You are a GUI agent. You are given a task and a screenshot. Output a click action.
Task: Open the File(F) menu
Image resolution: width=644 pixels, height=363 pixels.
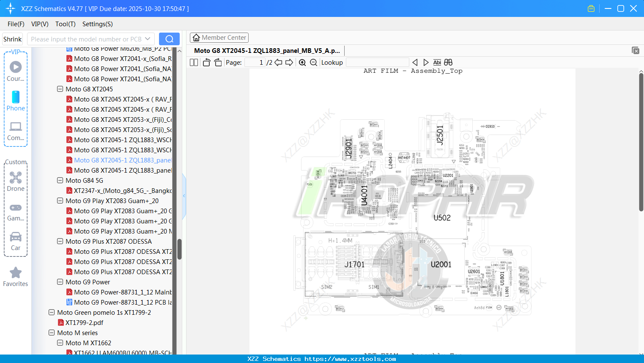[16, 24]
